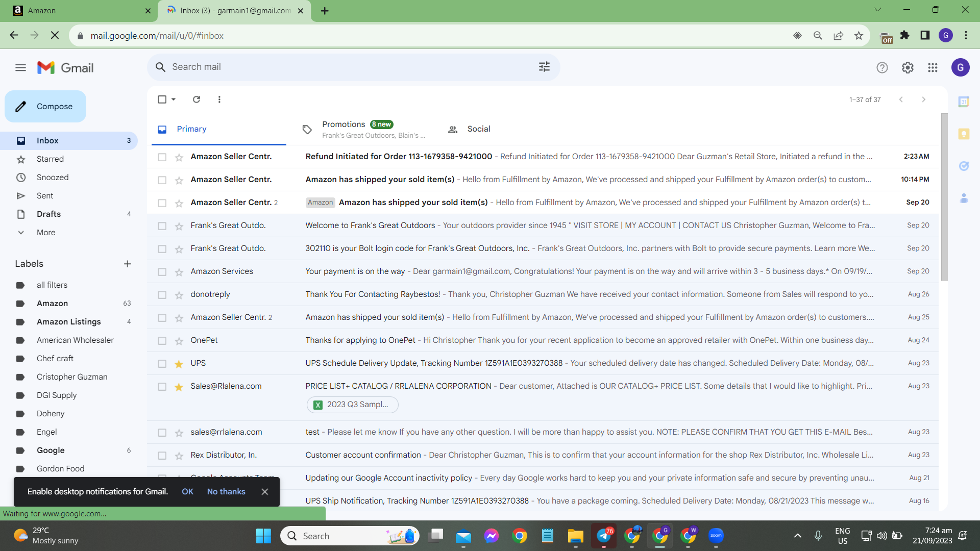Dismiss the desktop notifications banner
Screen dimensions: 980x551
tap(264, 492)
